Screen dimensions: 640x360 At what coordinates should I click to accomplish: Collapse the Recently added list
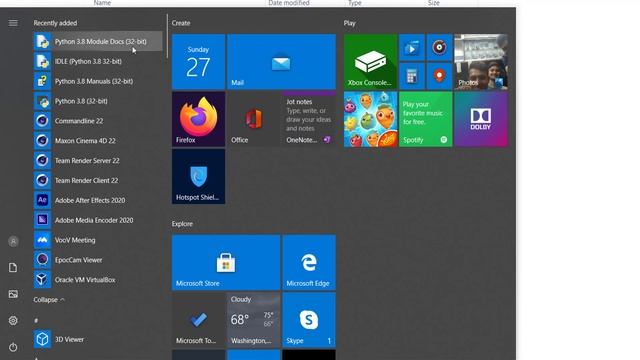click(49, 300)
